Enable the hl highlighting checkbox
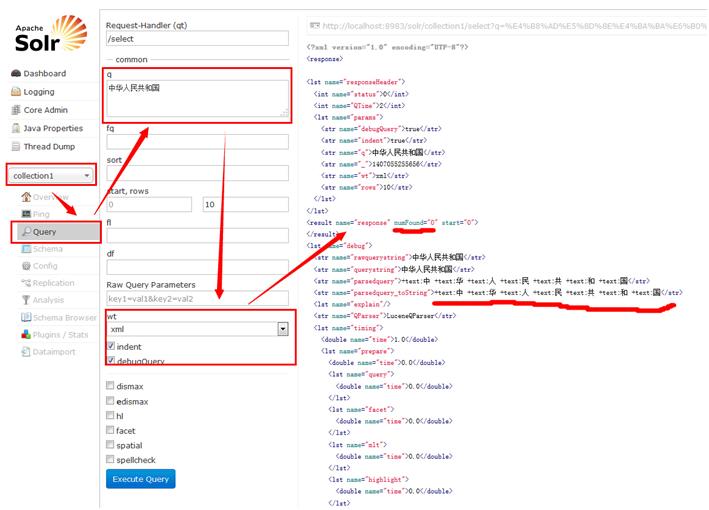 [110, 415]
